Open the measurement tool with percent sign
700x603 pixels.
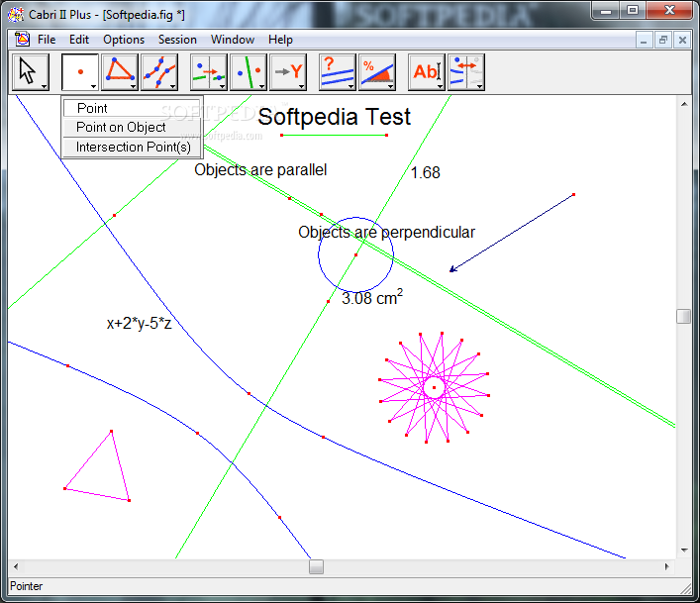(x=377, y=72)
